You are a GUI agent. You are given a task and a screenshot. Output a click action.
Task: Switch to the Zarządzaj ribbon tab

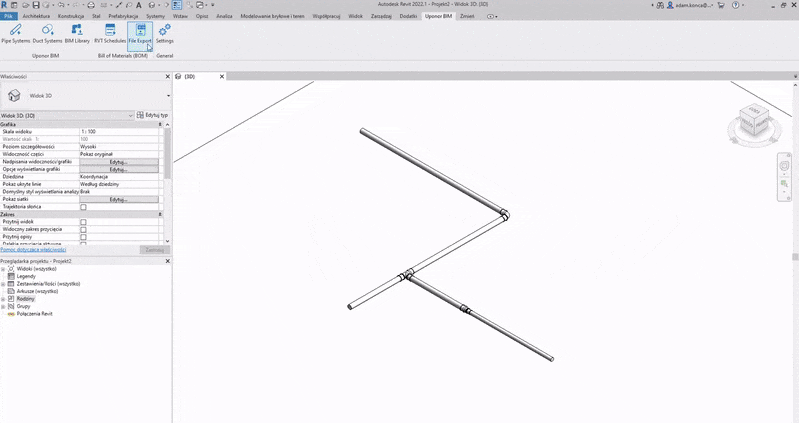pyautogui.click(x=381, y=16)
